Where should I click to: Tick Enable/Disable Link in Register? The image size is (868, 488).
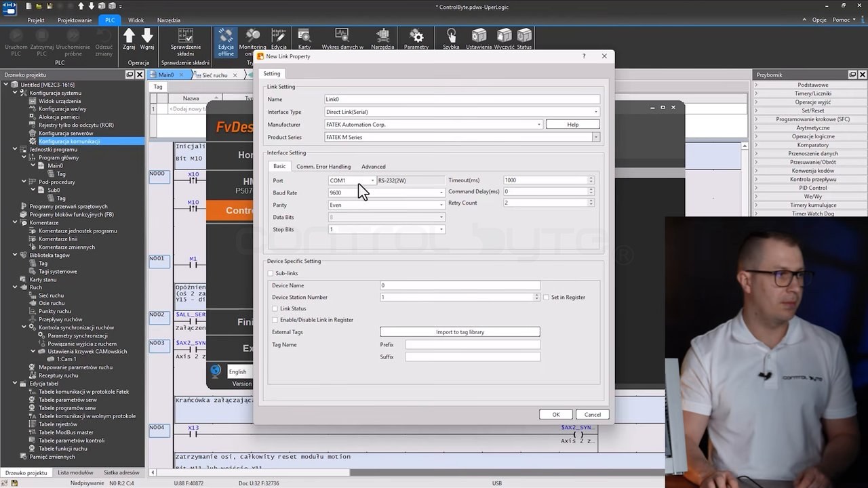click(x=275, y=319)
